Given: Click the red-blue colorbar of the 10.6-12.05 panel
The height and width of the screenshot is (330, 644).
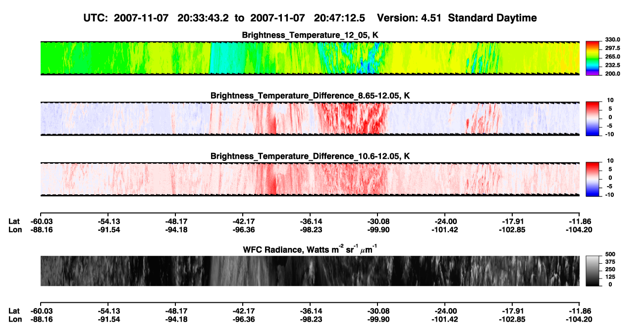Looking at the screenshot, I should [592, 180].
